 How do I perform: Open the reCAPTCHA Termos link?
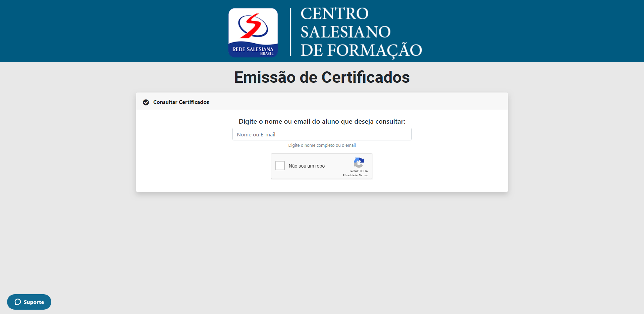click(363, 175)
